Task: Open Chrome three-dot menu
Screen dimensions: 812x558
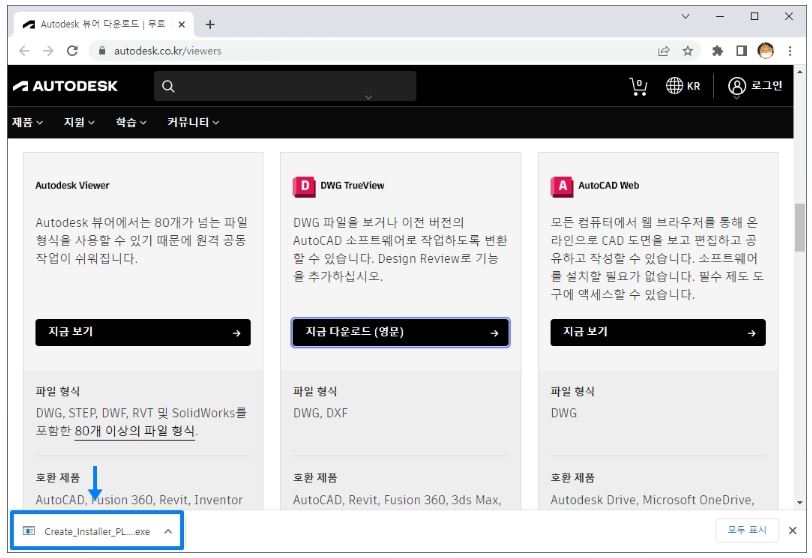Action: tap(790, 51)
